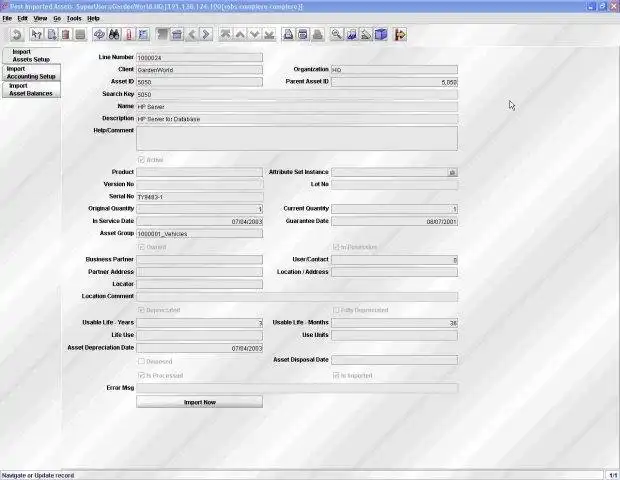Click the Archived documents toolbar icon
This screenshot has width=620, height=480.
coord(303,35)
